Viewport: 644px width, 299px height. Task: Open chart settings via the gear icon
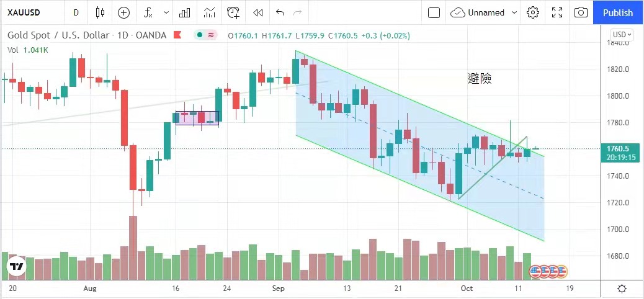532,12
